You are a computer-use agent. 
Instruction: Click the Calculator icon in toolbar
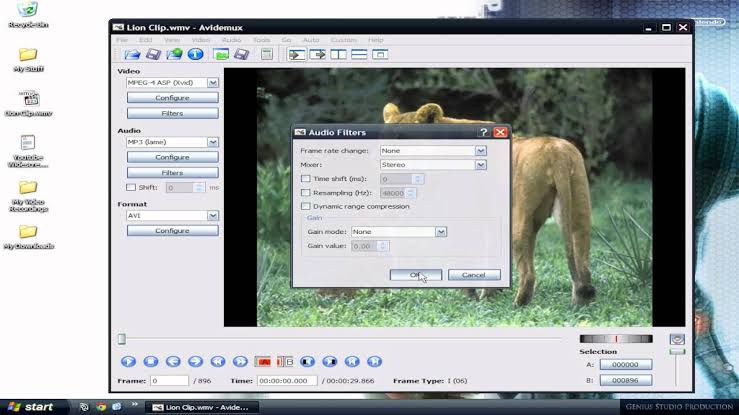[x=265, y=54]
